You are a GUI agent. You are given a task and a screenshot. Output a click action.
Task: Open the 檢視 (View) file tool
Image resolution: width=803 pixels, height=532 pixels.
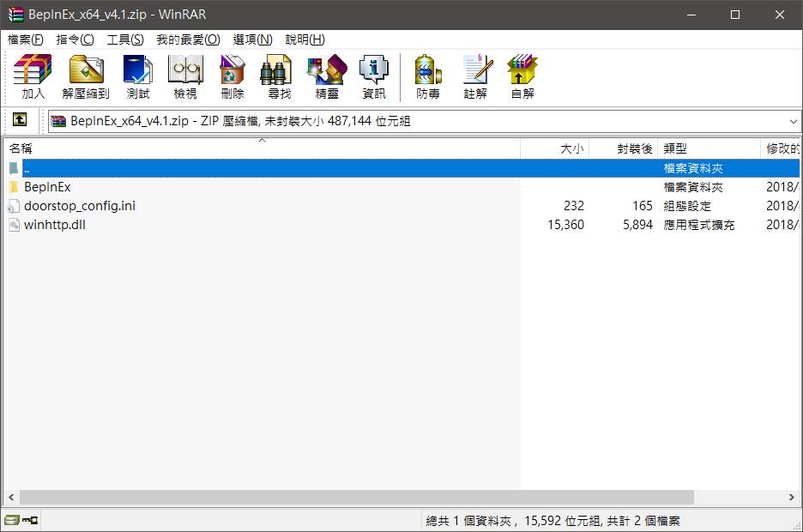tap(185, 76)
